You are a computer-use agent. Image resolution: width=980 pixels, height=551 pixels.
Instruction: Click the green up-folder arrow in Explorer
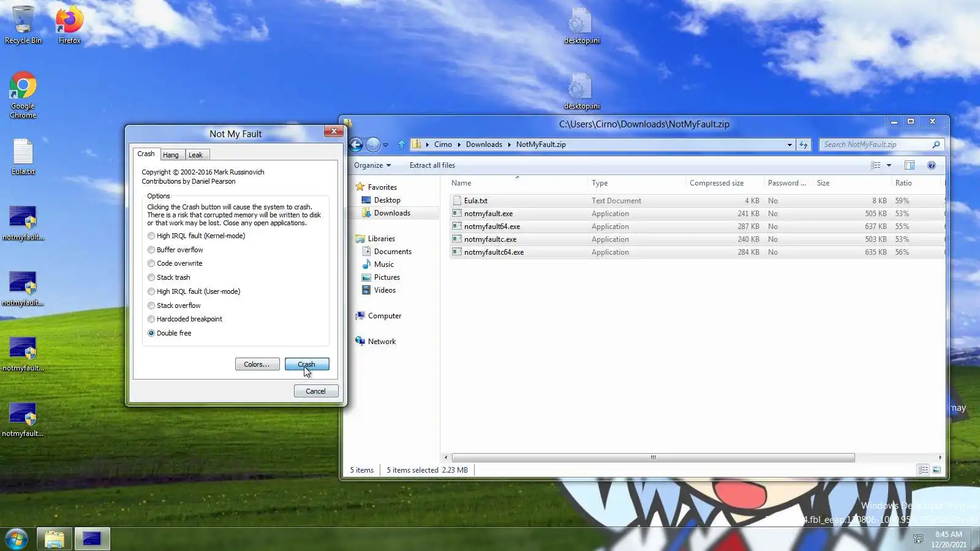point(402,144)
